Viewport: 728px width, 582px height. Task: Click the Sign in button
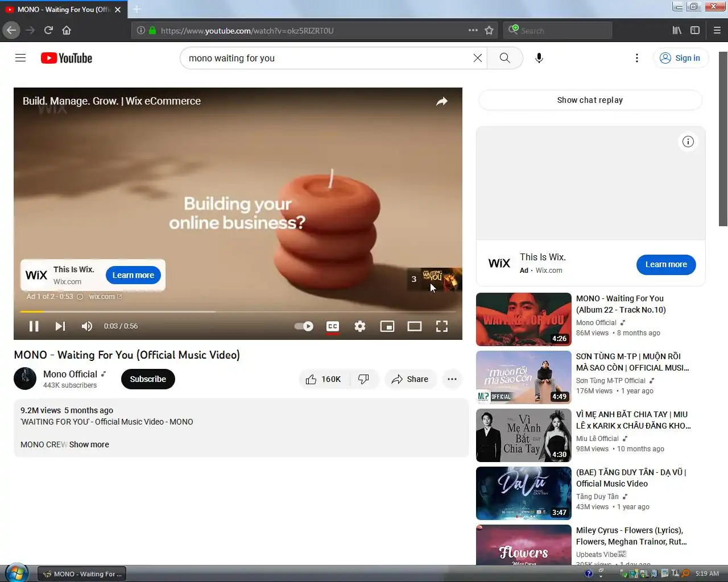point(680,58)
